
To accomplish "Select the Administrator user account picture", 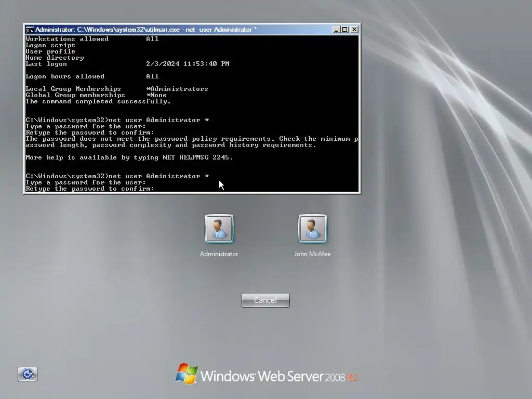I will coord(219,229).
